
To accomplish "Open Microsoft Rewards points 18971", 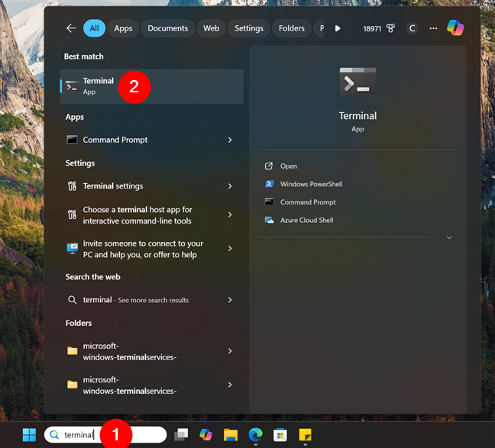I will [379, 28].
